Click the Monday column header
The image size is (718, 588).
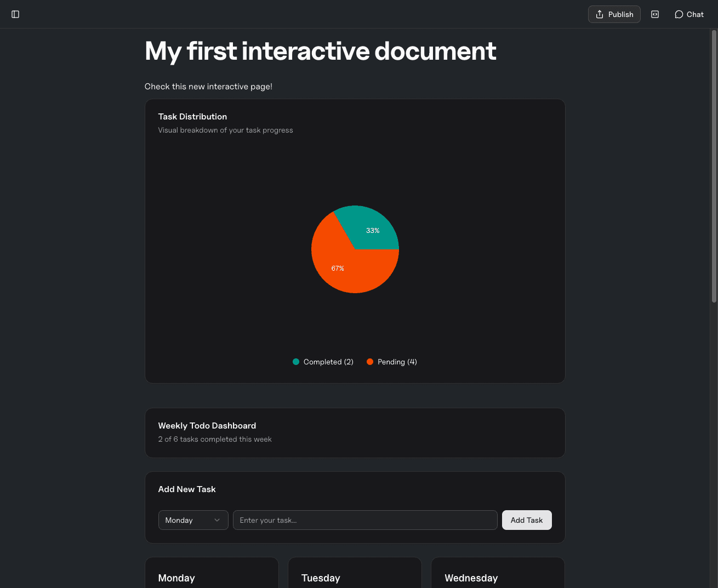[176, 578]
